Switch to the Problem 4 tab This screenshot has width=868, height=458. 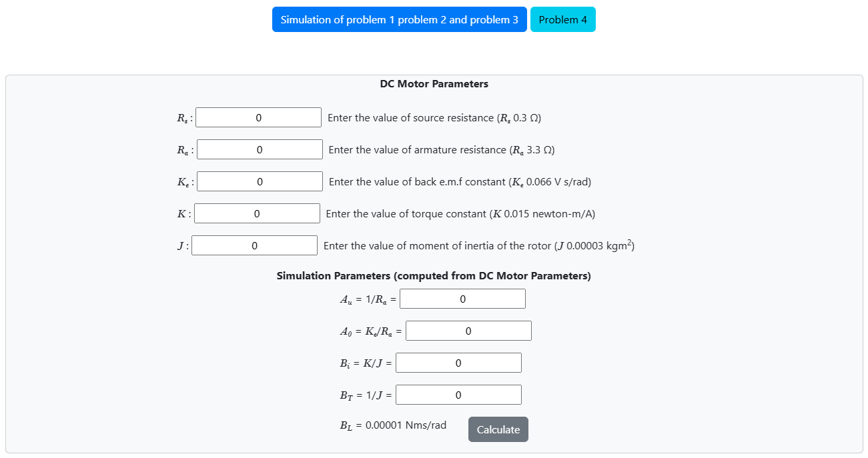(562, 20)
